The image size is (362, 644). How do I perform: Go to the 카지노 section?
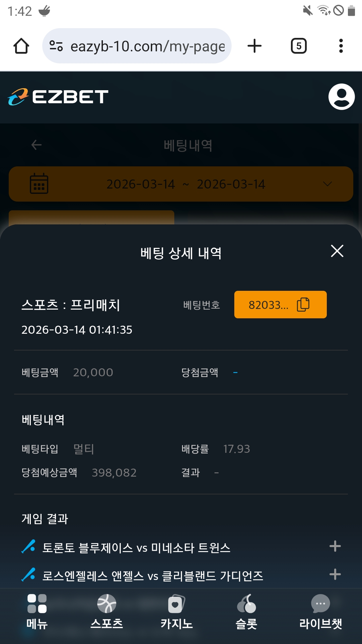176,612
